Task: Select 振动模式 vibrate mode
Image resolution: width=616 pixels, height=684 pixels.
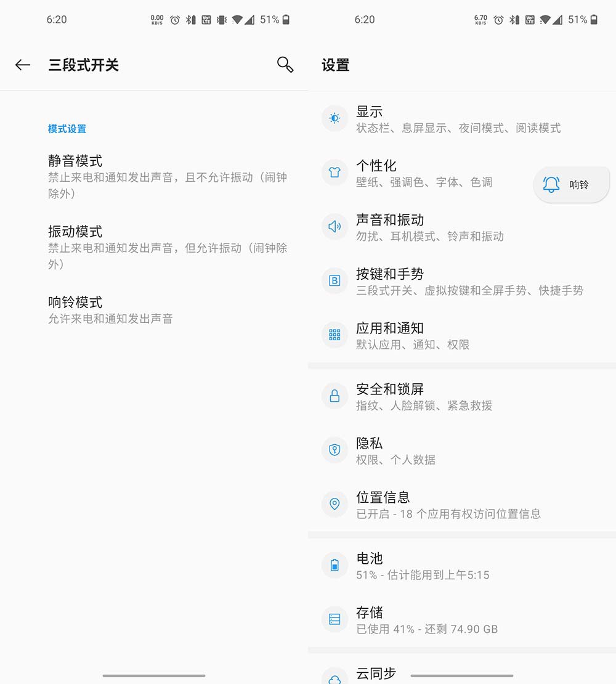Action: point(74,232)
